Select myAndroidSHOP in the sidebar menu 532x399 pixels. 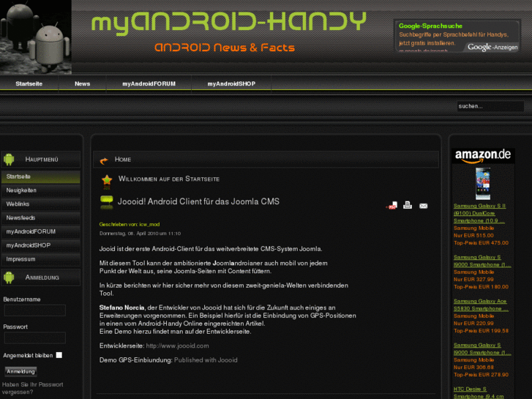[x=41, y=245]
